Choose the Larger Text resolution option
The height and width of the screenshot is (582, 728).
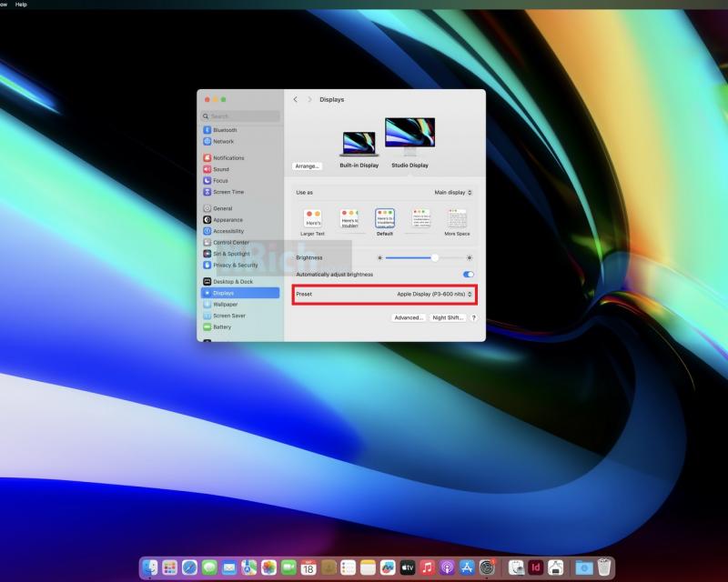tap(312, 219)
